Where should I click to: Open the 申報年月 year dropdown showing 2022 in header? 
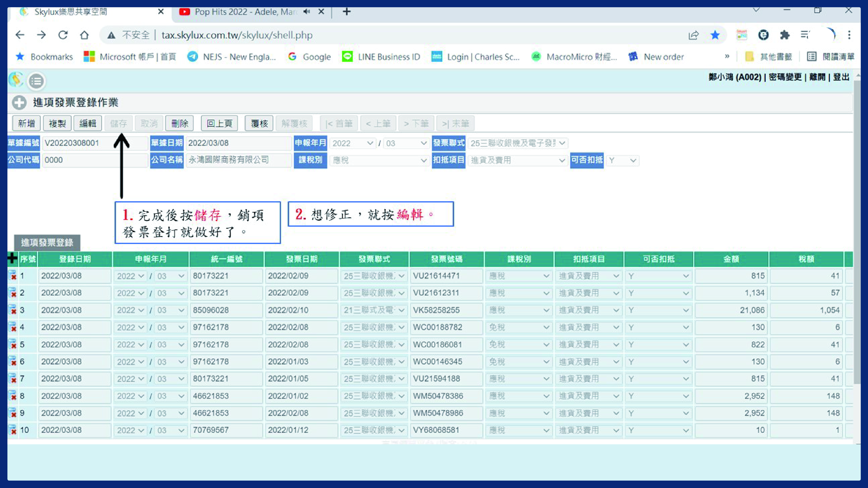(x=352, y=143)
